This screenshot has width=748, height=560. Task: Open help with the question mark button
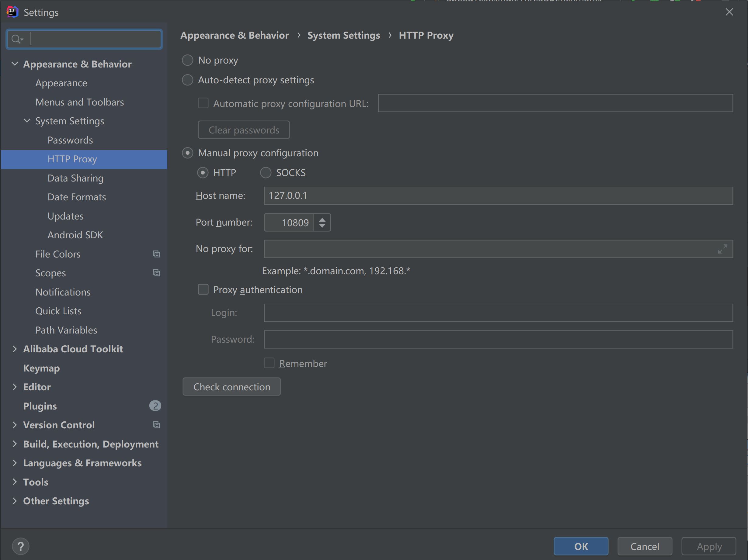click(x=21, y=546)
